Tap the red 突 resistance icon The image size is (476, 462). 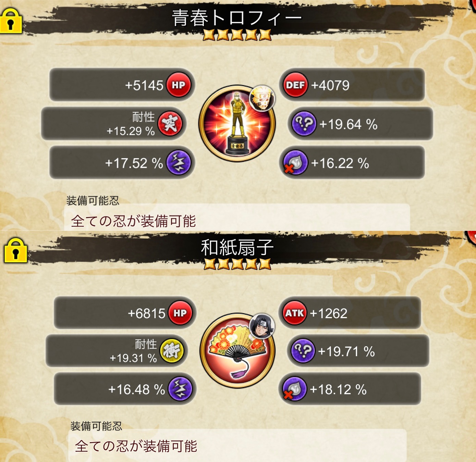pyautogui.click(x=170, y=124)
